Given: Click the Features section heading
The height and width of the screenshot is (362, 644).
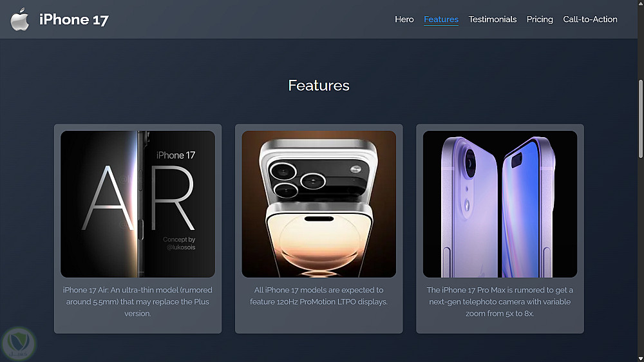Looking at the screenshot, I should click(x=319, y=86).
